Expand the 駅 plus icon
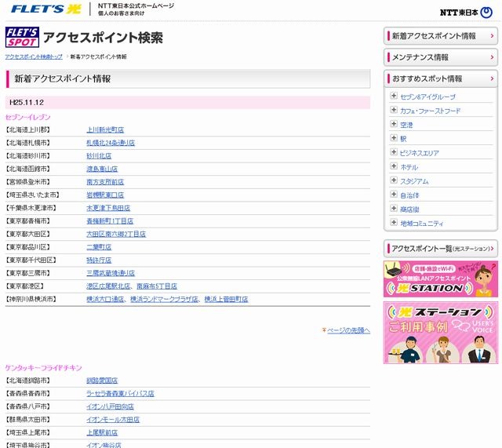502x448 pixels. pos(394,138)
